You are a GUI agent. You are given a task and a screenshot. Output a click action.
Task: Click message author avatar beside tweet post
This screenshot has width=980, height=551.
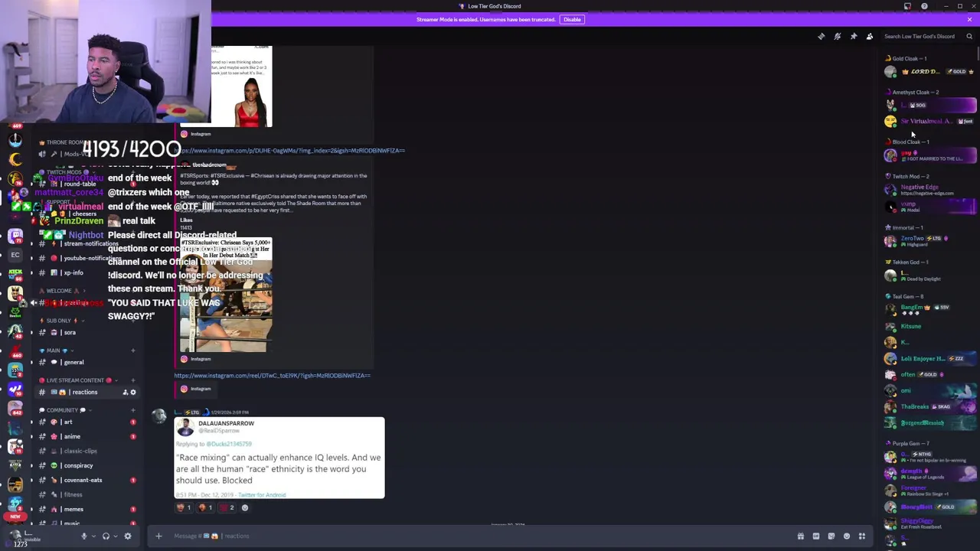(158, 416)
